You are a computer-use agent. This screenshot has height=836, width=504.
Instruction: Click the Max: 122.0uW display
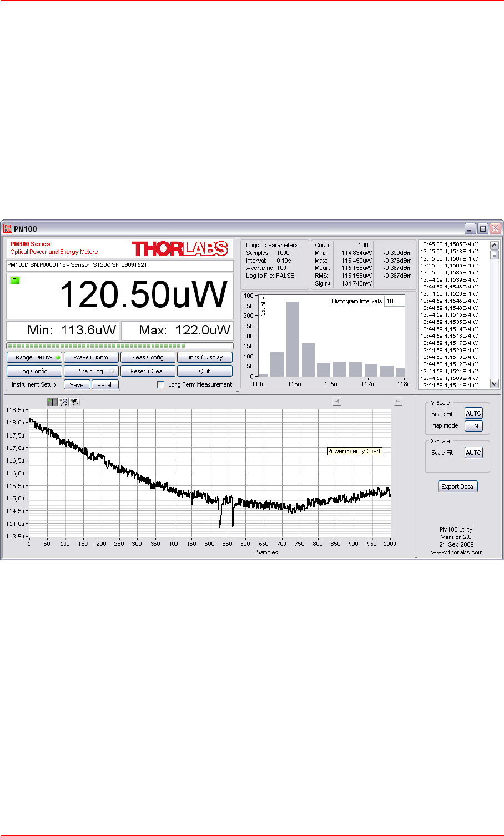177,331
